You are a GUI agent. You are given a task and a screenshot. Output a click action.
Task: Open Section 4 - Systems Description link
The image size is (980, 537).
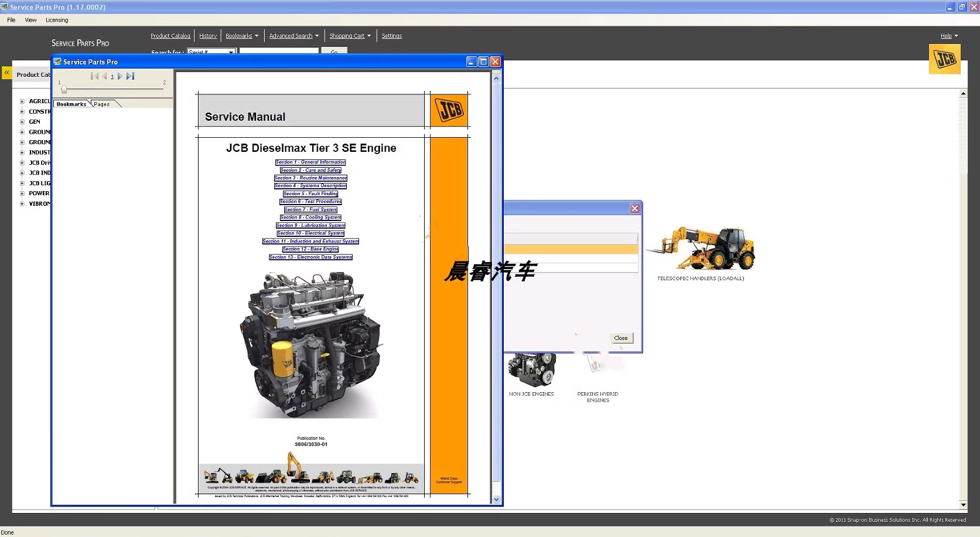pyautogui.click(x=310, y=186)
